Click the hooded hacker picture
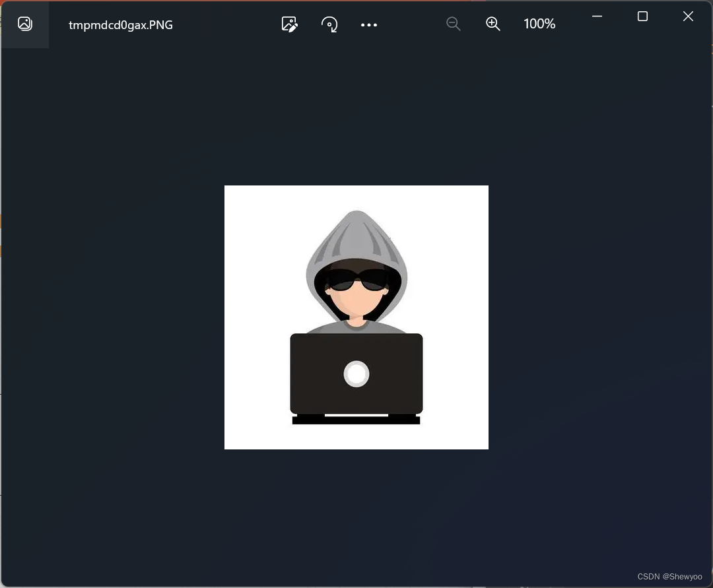The width and height of the screenshot is (713, 588). [x=356, y=317]
